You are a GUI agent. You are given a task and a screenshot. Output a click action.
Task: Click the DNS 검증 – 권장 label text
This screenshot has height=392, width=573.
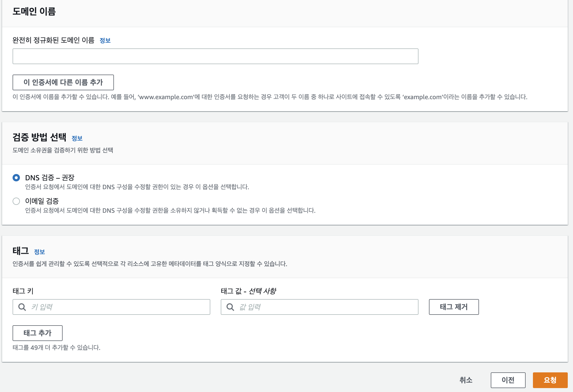click(50, 178)
